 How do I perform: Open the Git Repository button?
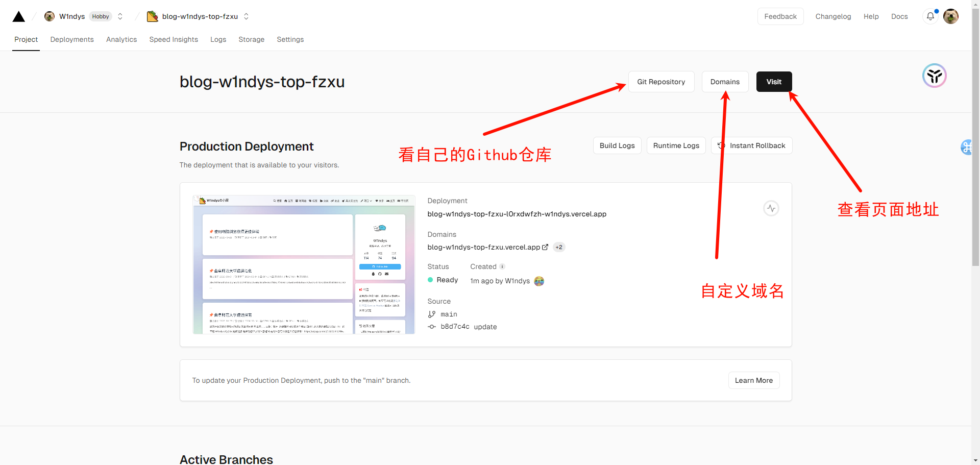pyautogui.click(x=661, y=82)
